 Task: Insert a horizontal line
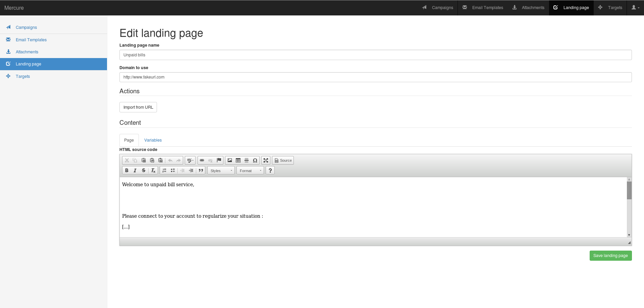click(247, 160)
